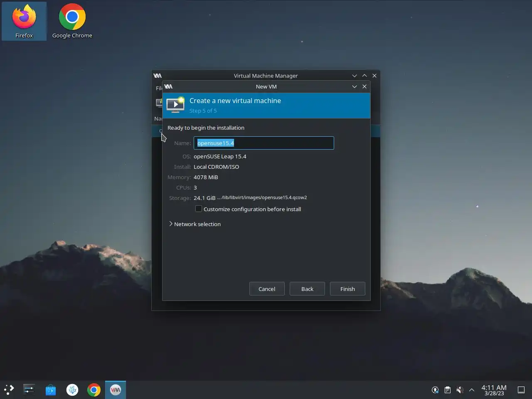Click the Back button

point(307,289)
